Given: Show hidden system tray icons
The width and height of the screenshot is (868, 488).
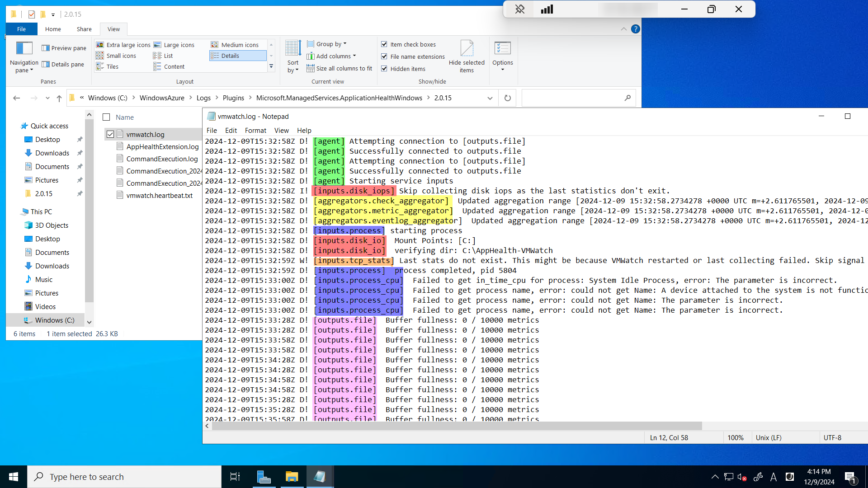Looking at the screenshot, I should pos(715,477).
